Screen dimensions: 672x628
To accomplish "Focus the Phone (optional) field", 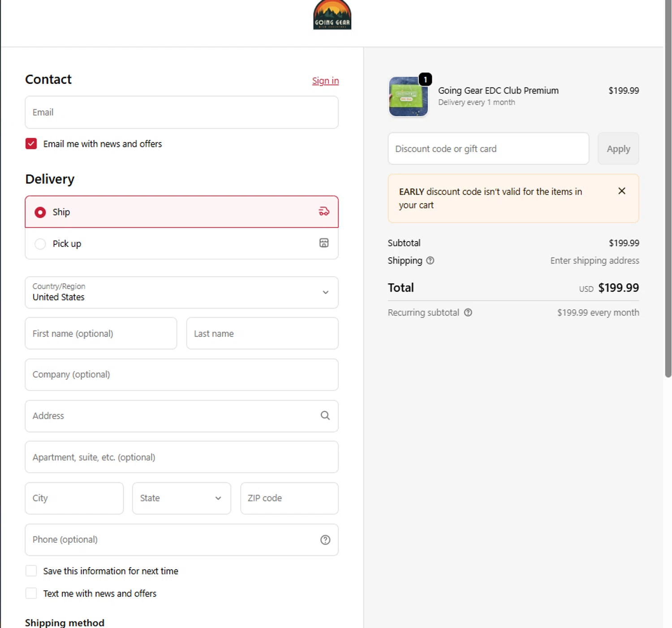I will click(181, 540).
